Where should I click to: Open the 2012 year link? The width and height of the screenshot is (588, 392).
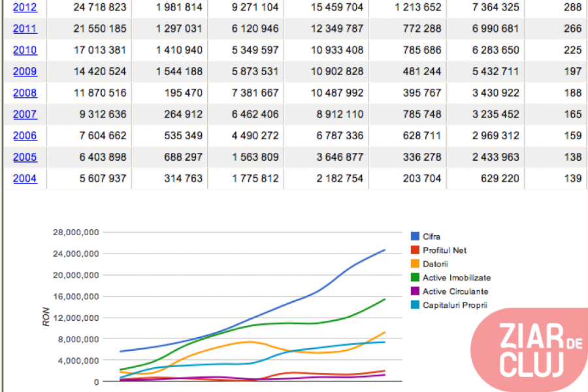(x=25, y=8)
